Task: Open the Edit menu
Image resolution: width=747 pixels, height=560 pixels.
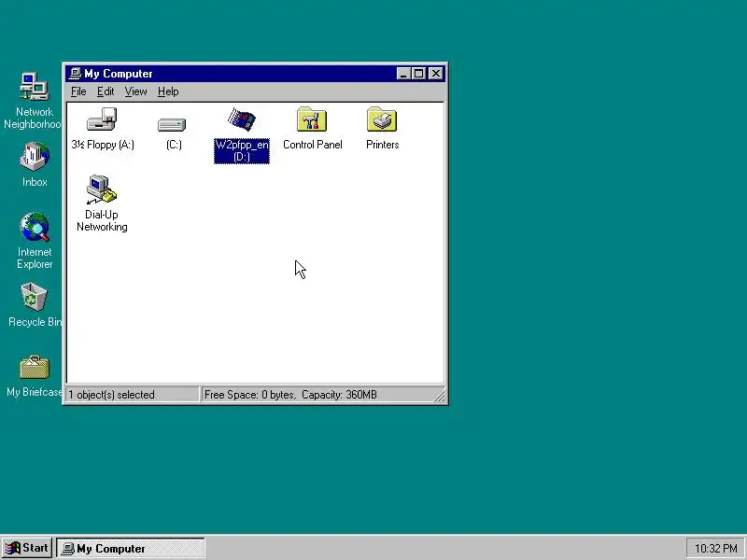Action: tap(106, 91)
